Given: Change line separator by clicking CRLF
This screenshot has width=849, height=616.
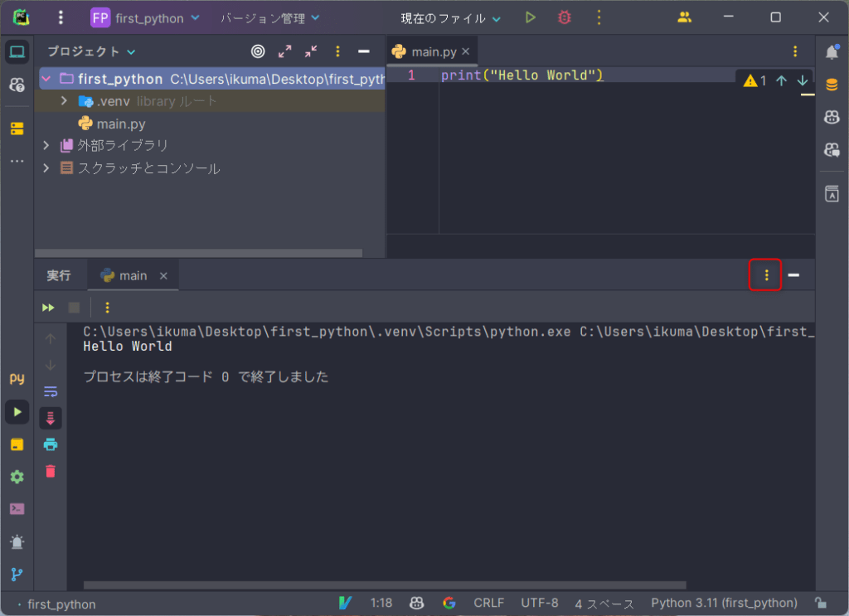Looking at the screenshot, I should 488,603.
